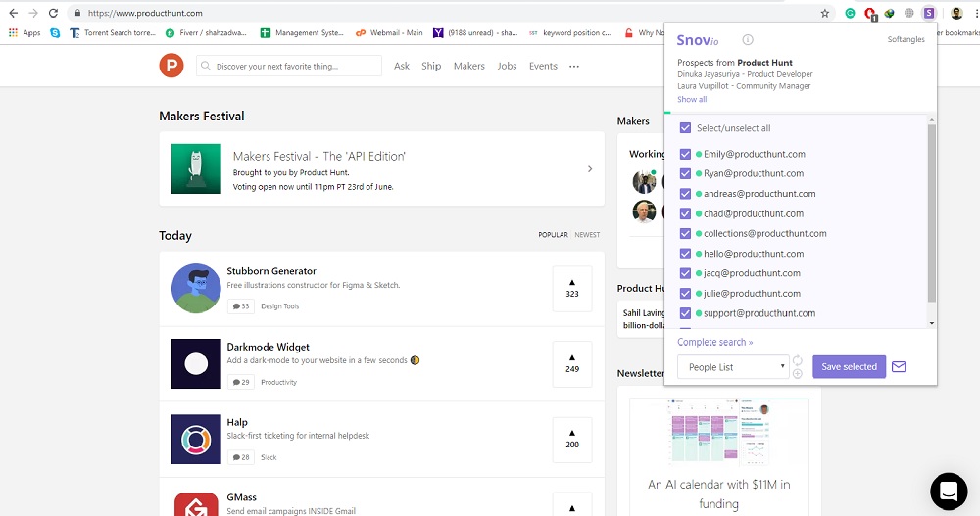This screenshot has height=516, width=980.
Task: Click the email list scrollbar down arrow
Action: tap(931, 323)
